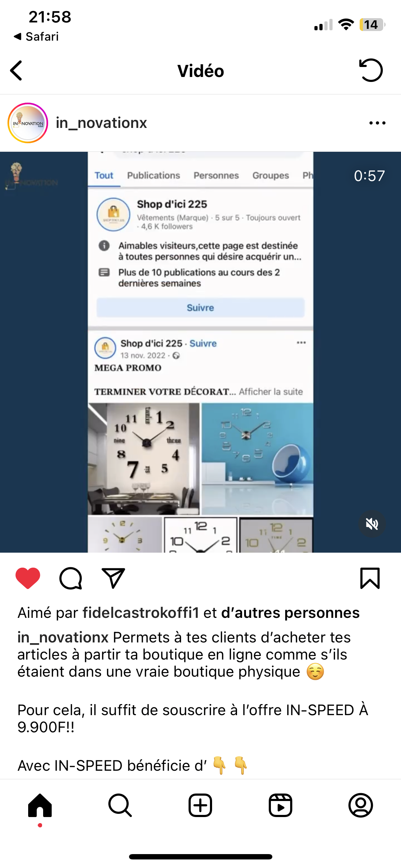Tap the refresh icon beside Vidéo title

pyautogui.click(x=371, y=70)
